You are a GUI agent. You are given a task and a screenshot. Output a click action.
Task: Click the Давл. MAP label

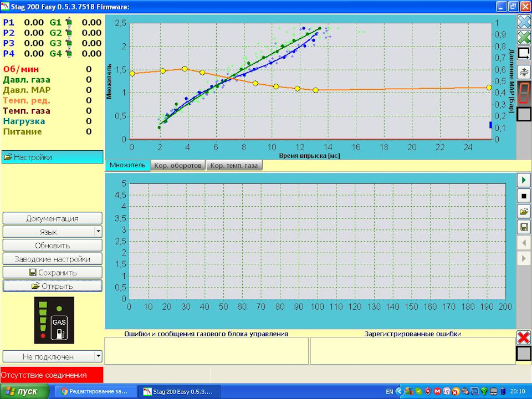tap(27, 90)
